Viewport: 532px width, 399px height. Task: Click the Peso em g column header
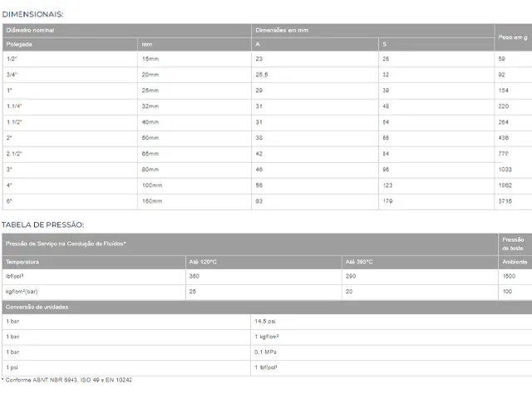tap(513, 37)
